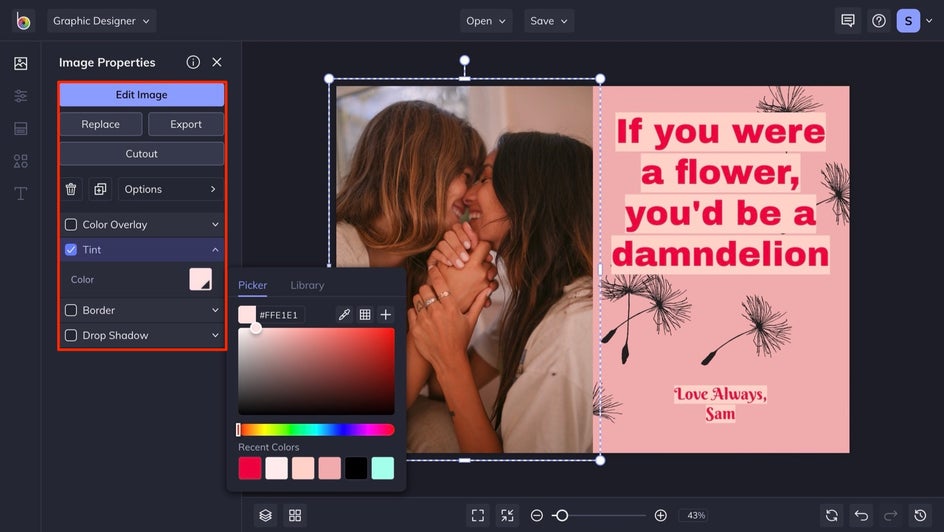
Task: Redo the last action
Action: [890, 515]
